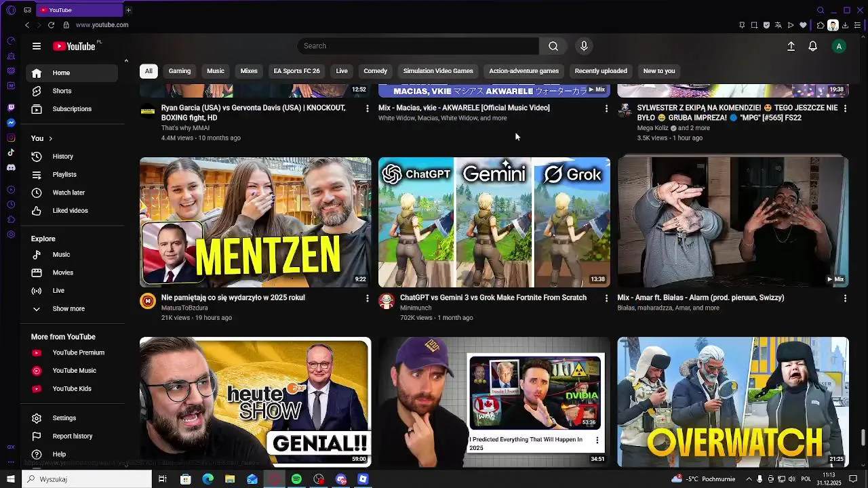Open the Minimunch channel link
The image size is (868, 488).
416,308
